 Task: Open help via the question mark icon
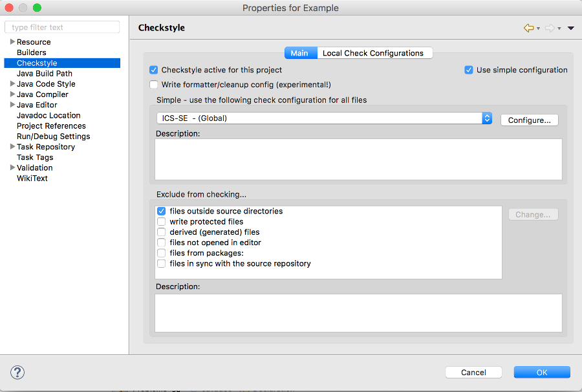pyautogui.click(x=17, y=373)
